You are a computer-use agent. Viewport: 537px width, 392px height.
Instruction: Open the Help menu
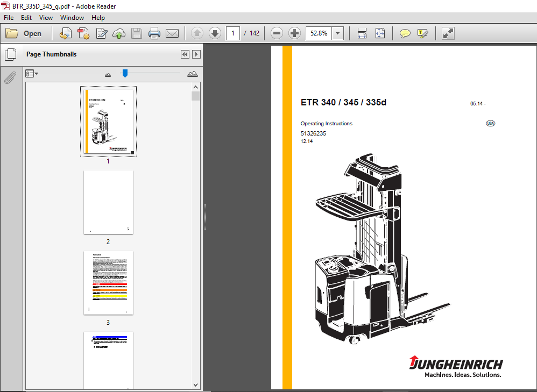[x=98, y=17]
